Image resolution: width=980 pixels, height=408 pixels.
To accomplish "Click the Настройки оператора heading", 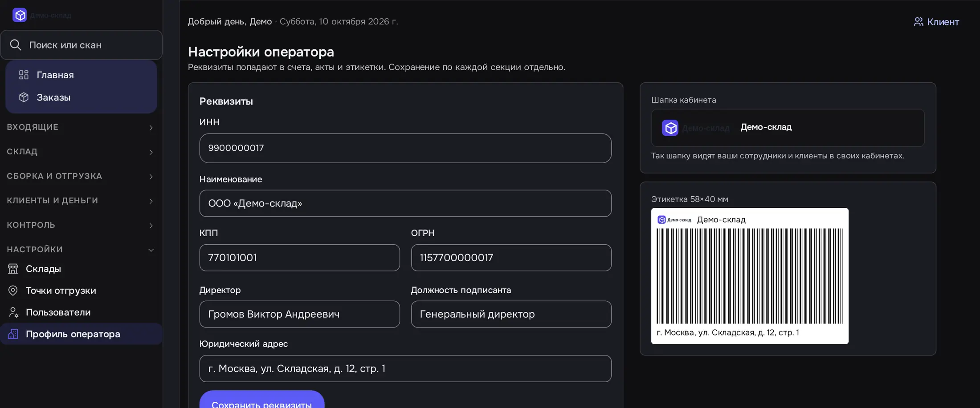I will click(x=261, y=52).
